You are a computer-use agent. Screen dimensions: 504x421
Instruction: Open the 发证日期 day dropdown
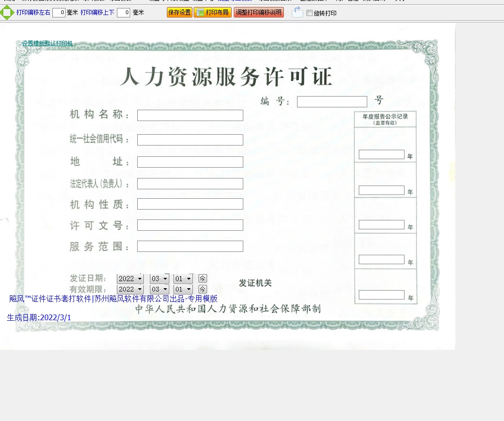(x=183, y=279)
